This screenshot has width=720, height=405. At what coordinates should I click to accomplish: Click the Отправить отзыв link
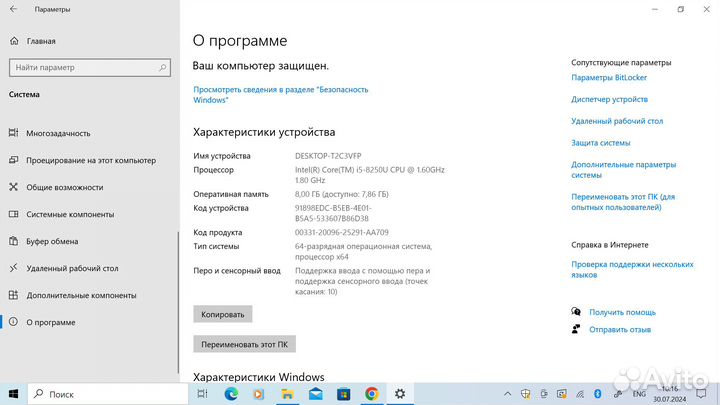pos(620,330)
